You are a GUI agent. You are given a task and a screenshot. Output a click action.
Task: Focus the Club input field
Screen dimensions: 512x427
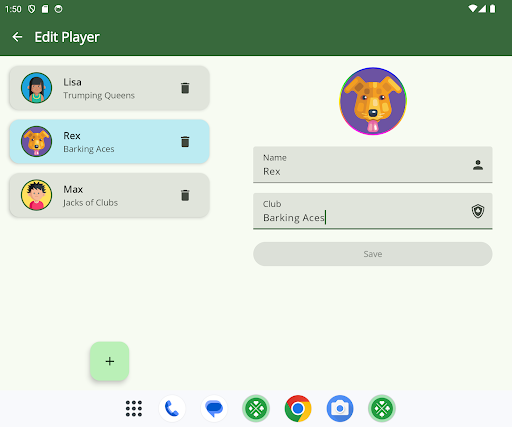(x=373, y=211)
